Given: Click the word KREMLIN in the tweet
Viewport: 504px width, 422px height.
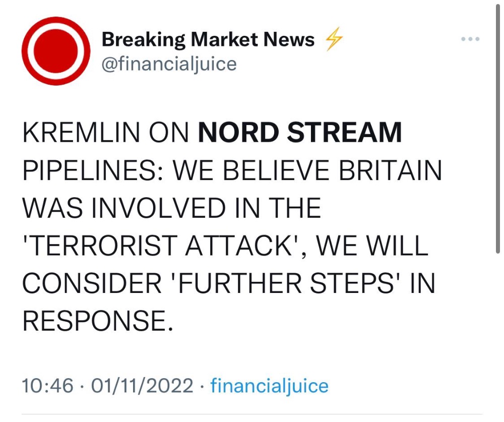Looking at the screenshot, I should pos(82,132).
